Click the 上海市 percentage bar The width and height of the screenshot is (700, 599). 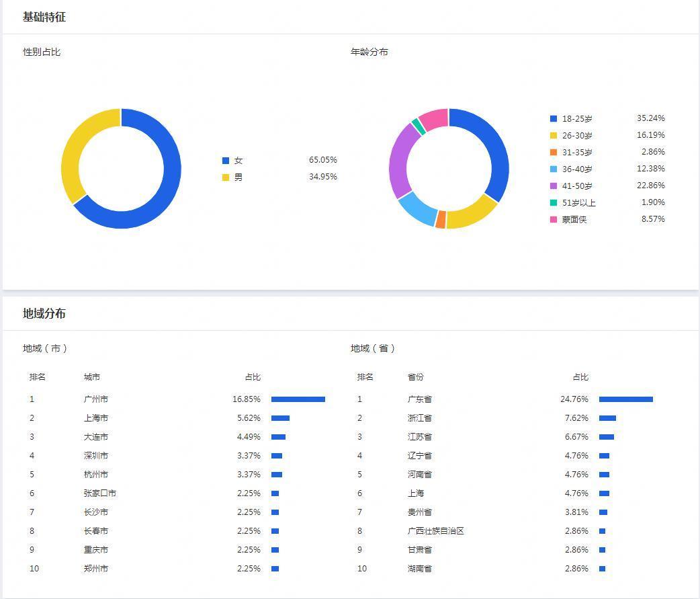(280, 418)
